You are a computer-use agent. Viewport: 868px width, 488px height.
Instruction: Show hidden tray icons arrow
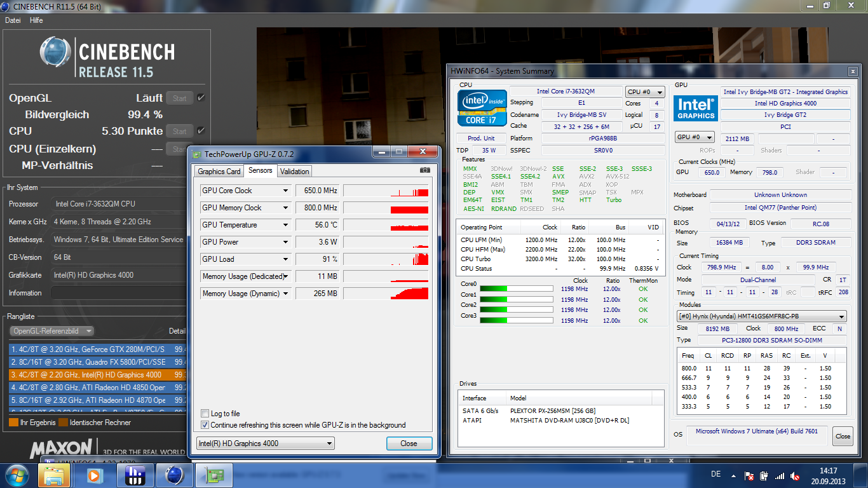coord(733,475)
